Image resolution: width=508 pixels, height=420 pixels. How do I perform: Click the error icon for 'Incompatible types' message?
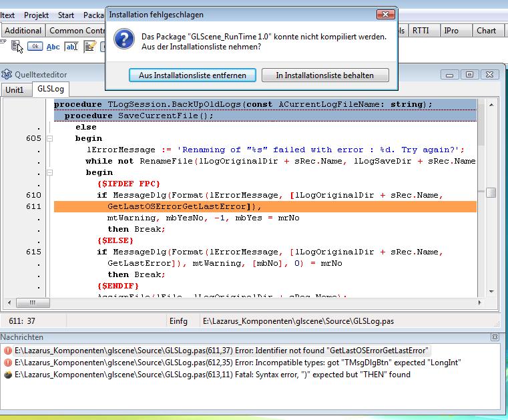(x=7, y=363)
